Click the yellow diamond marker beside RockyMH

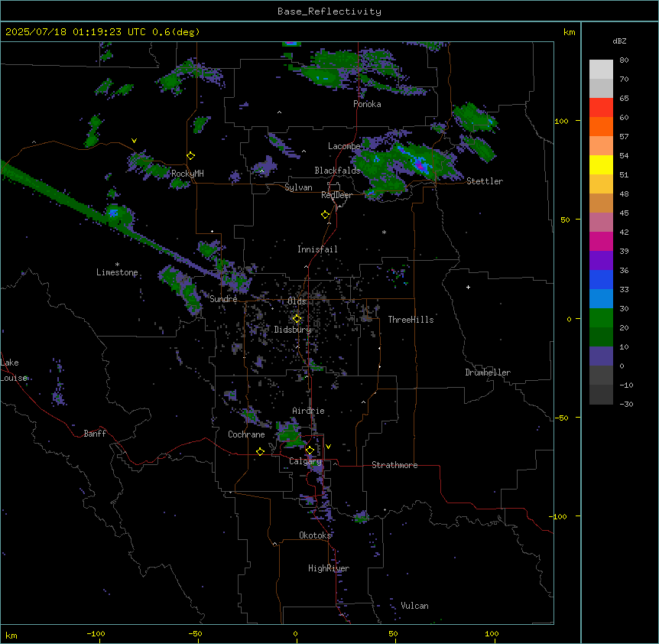(x=191, y=156)
